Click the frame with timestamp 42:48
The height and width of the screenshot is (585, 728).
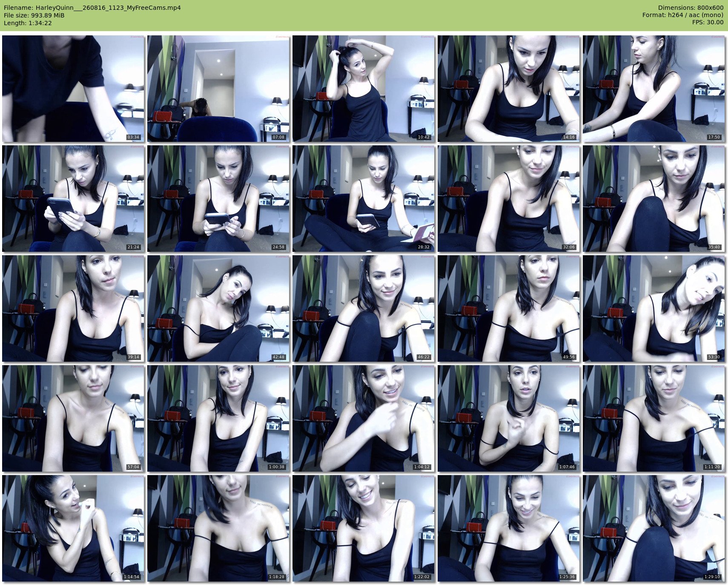click(x=218, y=308)
